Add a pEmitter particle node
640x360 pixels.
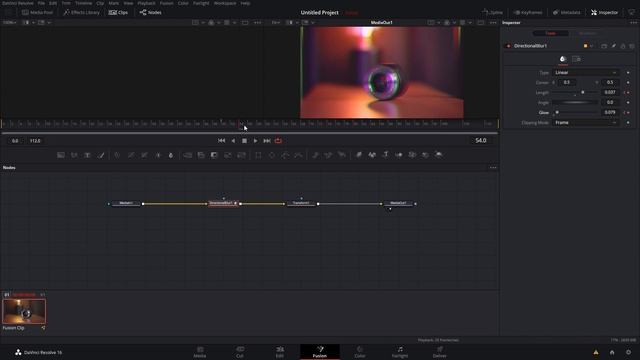click(315, 155)
